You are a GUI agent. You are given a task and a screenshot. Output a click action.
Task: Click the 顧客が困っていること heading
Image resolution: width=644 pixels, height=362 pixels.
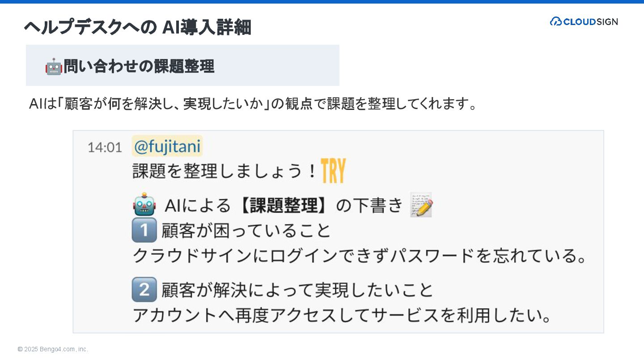(x=246, y=231)
